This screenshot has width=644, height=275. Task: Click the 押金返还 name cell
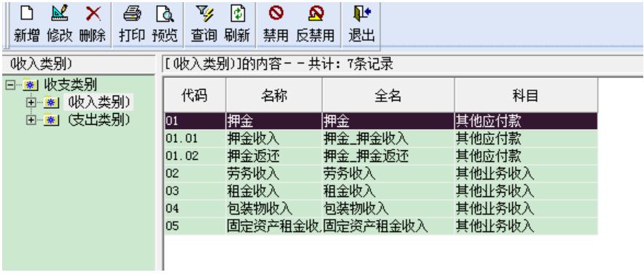(x=274, y=156)
